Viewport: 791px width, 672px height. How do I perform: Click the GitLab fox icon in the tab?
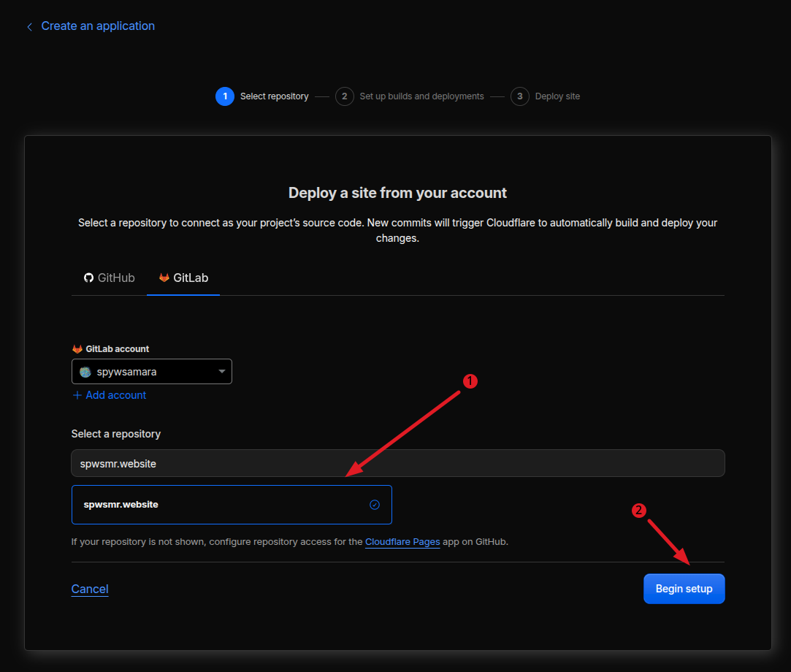click(x=164, y=278)
